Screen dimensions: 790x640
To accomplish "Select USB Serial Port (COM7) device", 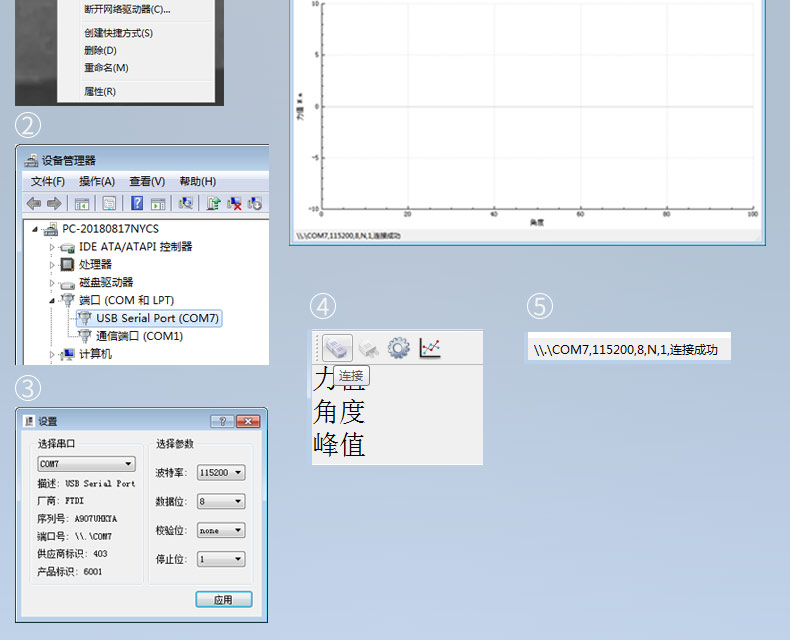I will tap(157, 318).
